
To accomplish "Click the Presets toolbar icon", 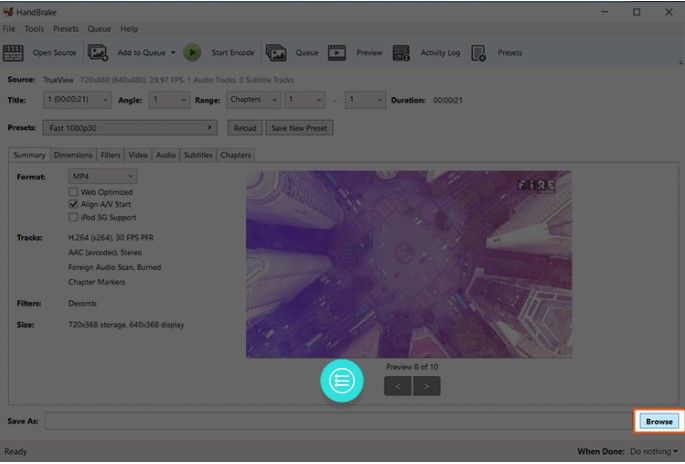I will (x=479, y=52).
